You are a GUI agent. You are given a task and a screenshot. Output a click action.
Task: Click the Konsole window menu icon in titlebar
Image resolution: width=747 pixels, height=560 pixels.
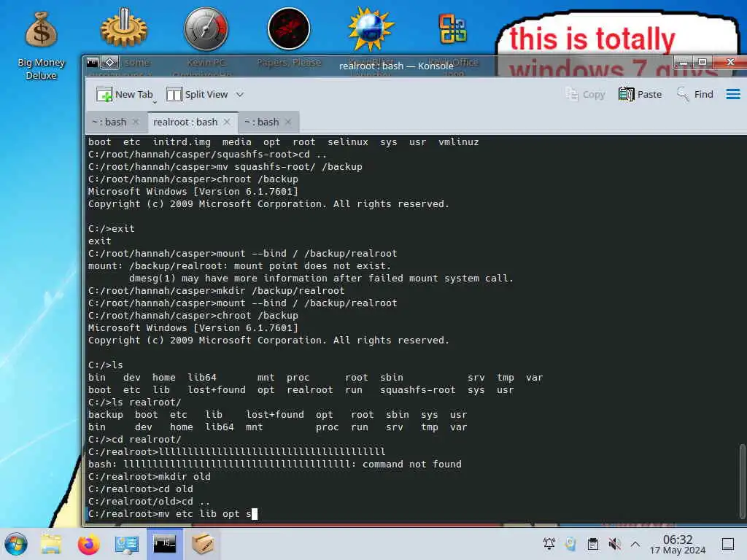point(93,63)
